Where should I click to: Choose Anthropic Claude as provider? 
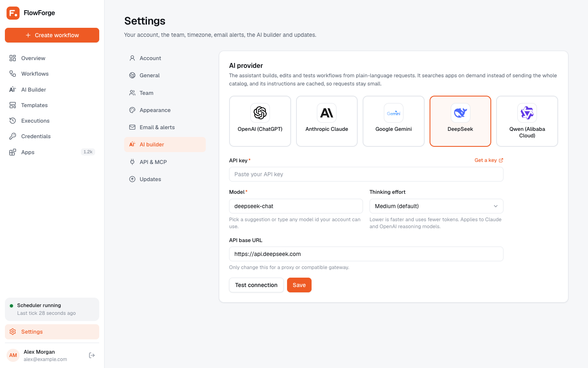click(327, 121)
